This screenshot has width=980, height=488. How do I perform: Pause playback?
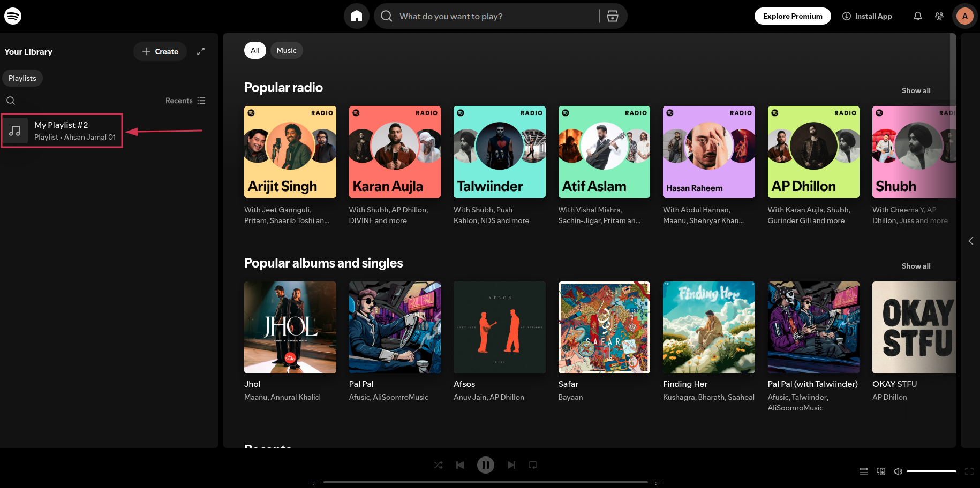coord(486,465)
